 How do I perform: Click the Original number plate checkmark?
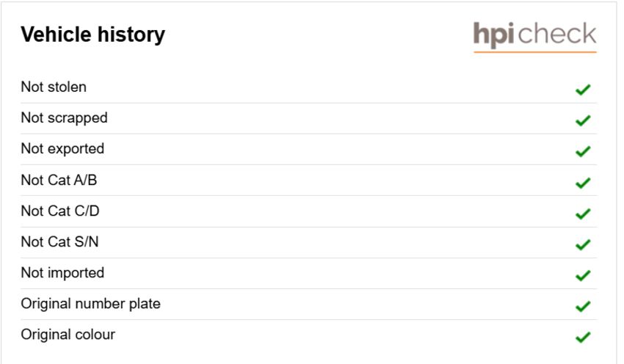tap(583, 307)
